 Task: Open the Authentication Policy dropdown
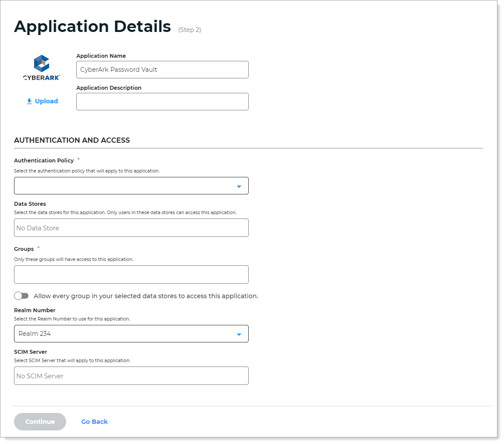[x=131, y=186]
